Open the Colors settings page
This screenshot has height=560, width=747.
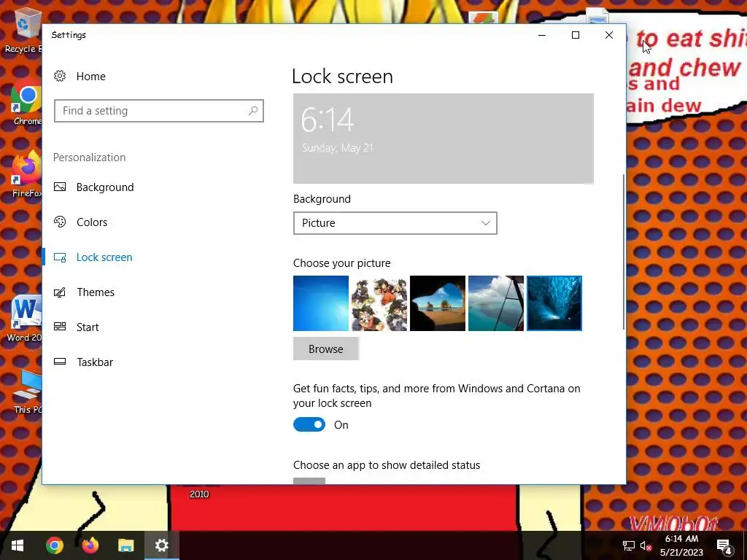92,222
